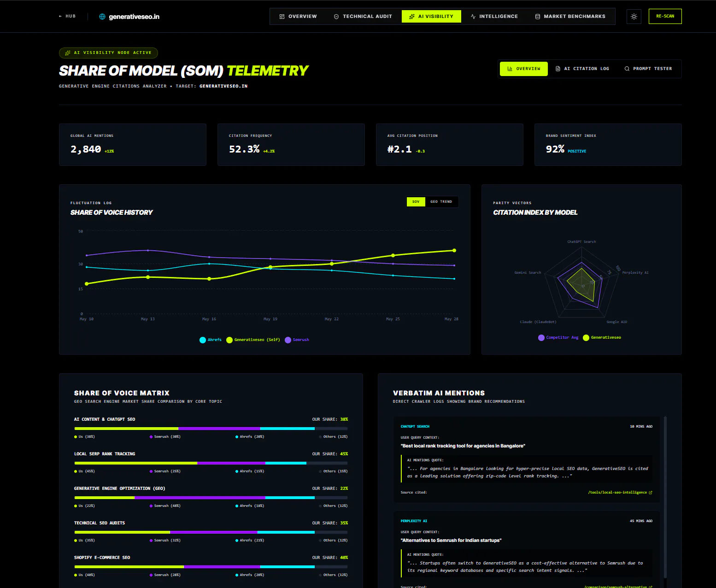Click the Us (40%) legend entry
This screenshot has width=716, height=588.
(84, 575)
